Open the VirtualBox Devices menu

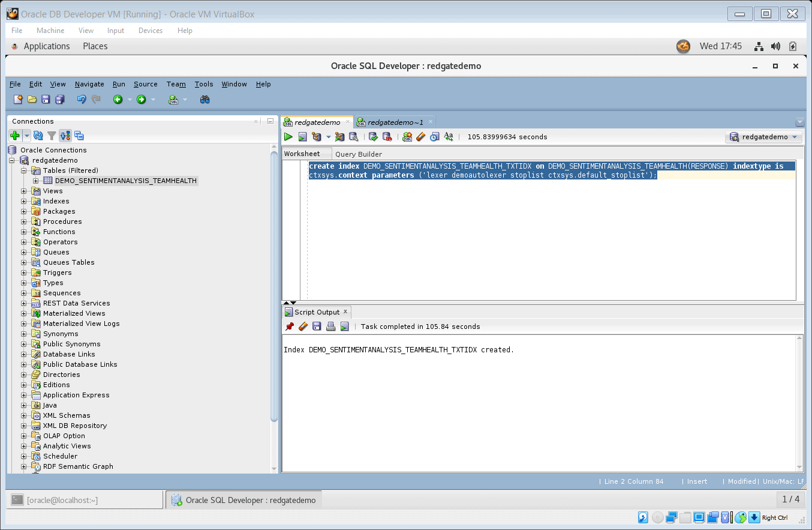point(150,31)
